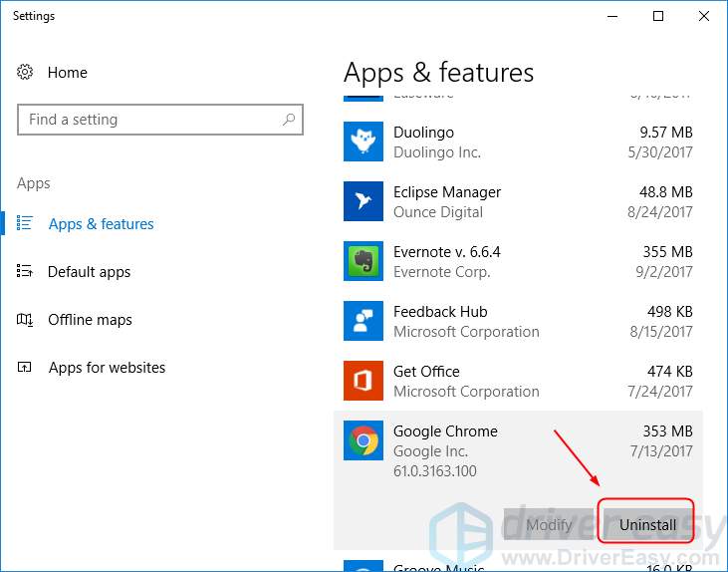The width and height of the screenshot is (728, 572).
Task: Click the Ounce Digital publisher text
Action: pos(438,212)
